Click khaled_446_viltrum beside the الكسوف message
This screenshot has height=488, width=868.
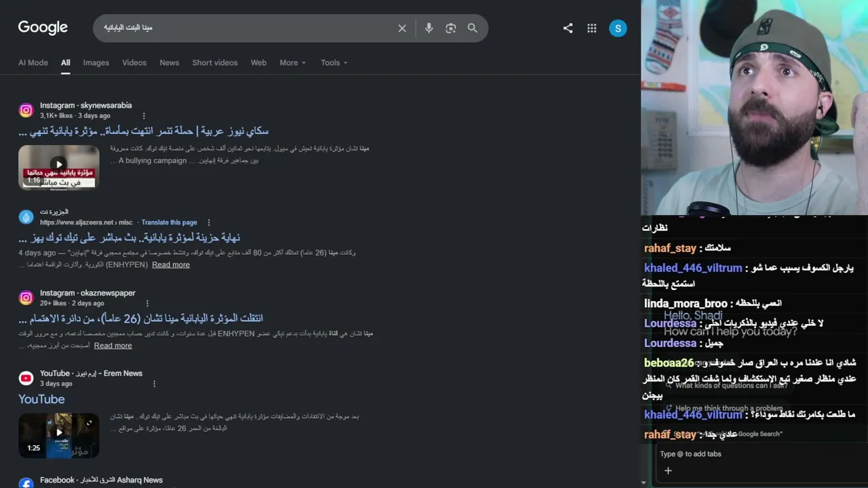point(693,268)
